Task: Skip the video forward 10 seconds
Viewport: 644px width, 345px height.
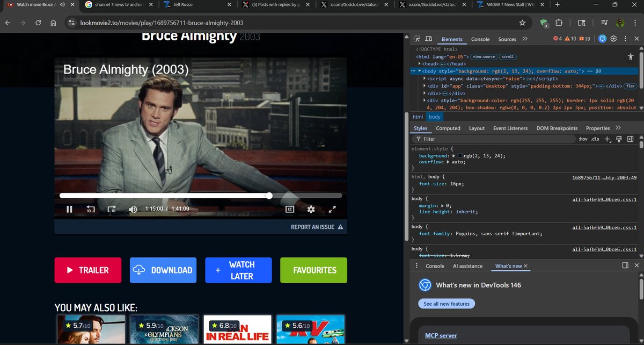Action: pos(112,209)
